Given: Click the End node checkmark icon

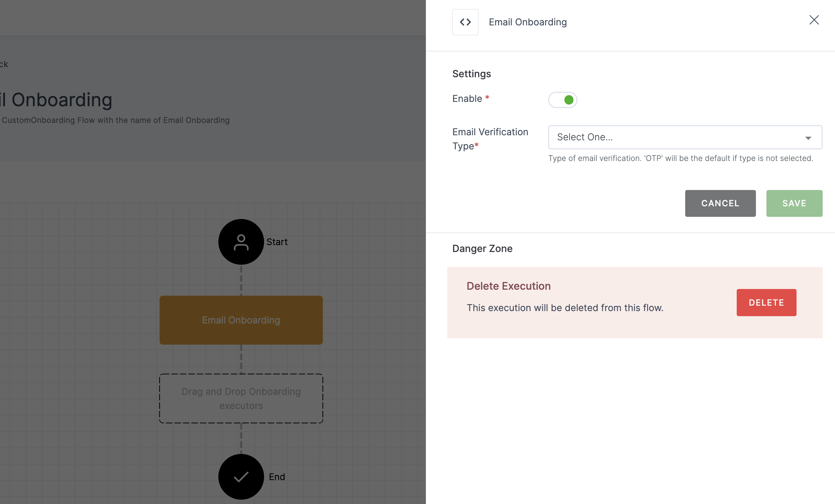Looking at the screenshot, I should coord(241,476).
